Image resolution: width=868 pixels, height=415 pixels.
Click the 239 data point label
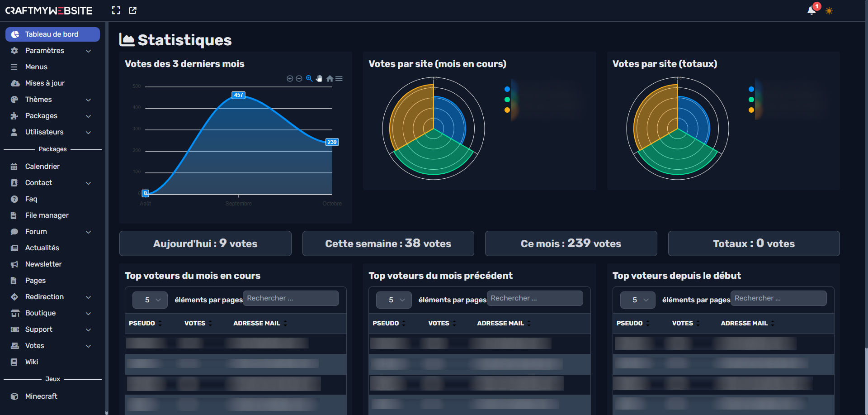pyautogui.click(x=332, y=142)
